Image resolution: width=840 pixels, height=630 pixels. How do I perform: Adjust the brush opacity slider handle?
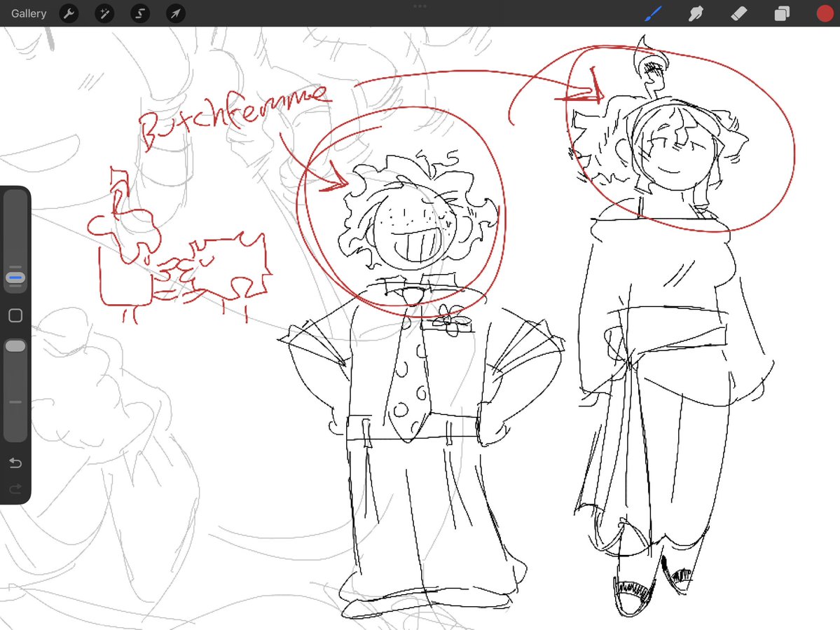click(x=15, y=346)
